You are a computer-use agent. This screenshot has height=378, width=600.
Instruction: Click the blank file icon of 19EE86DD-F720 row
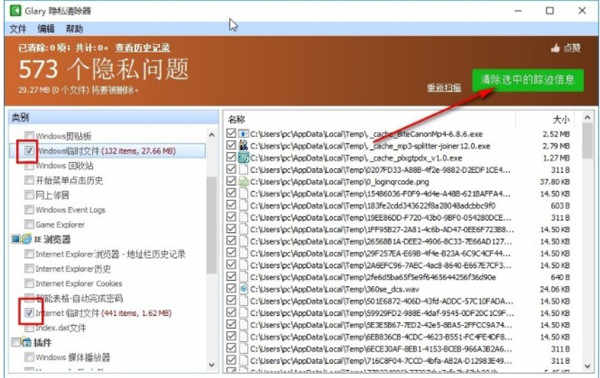point(243,217)
